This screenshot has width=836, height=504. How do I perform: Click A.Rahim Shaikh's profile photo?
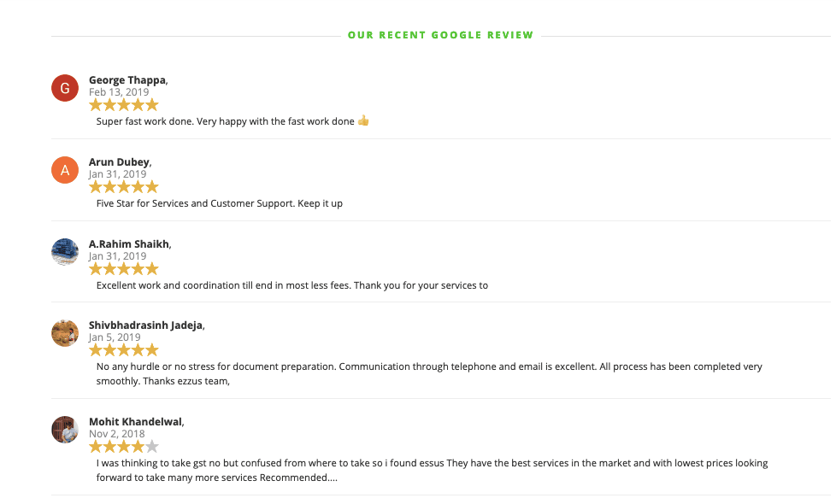coord(65,252)
